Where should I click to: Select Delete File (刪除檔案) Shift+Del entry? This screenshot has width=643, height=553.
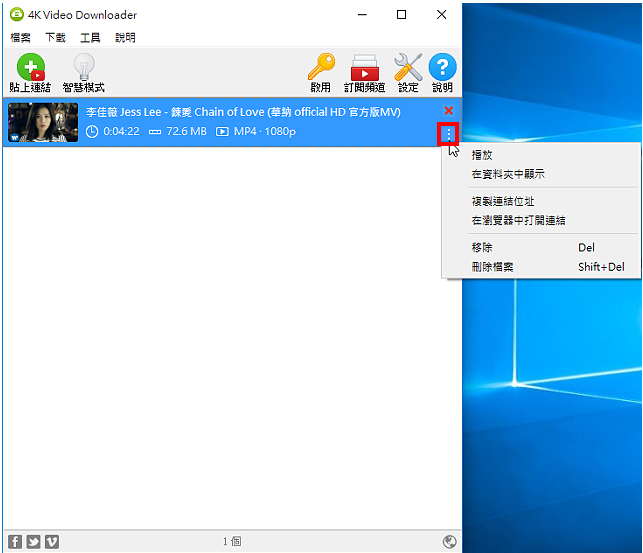(541, 267)
